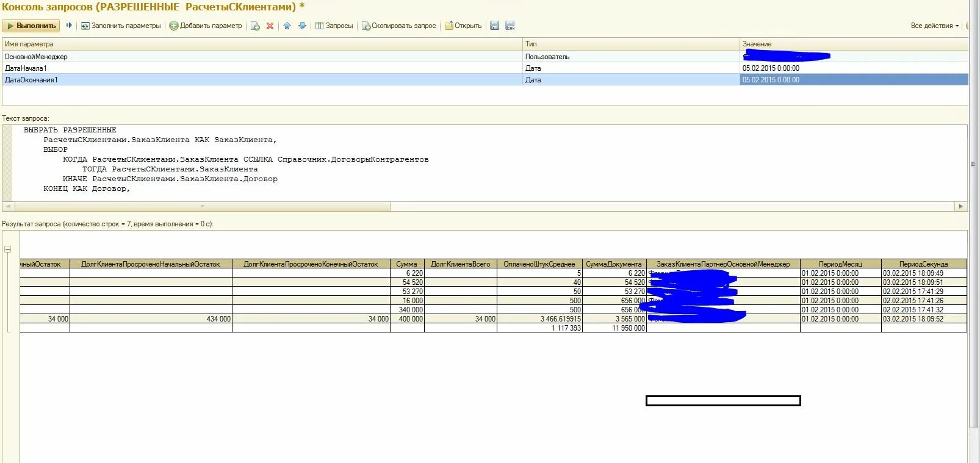980x463 pixels.
Task: Click the ДолгКлиентаВсего column header
Action: pyautogui.click(x=461, y=264)
